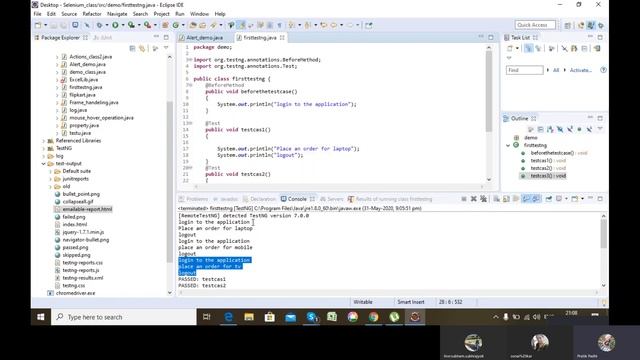
Task: Expand the junitreports folder
Action: (x=51, y=179)
